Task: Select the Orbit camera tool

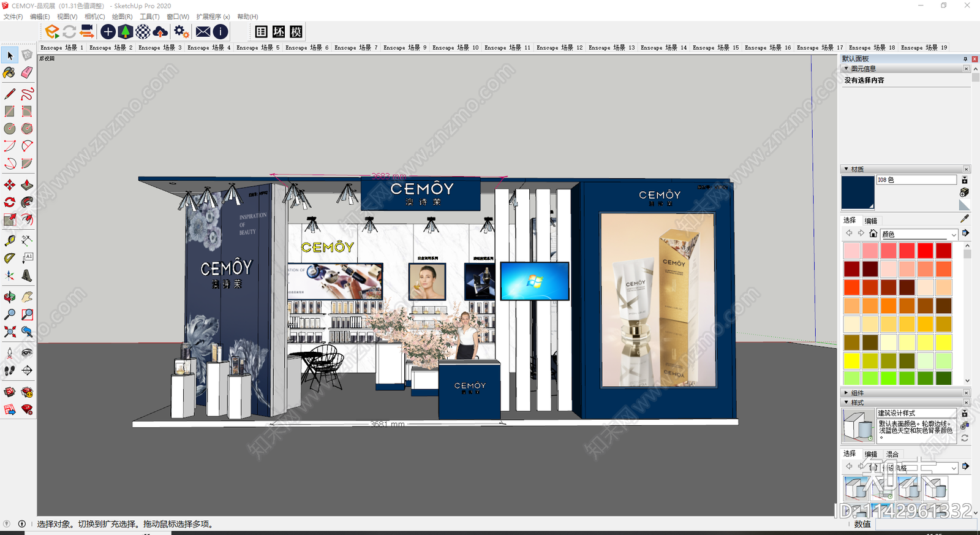Action: [10, 297]
